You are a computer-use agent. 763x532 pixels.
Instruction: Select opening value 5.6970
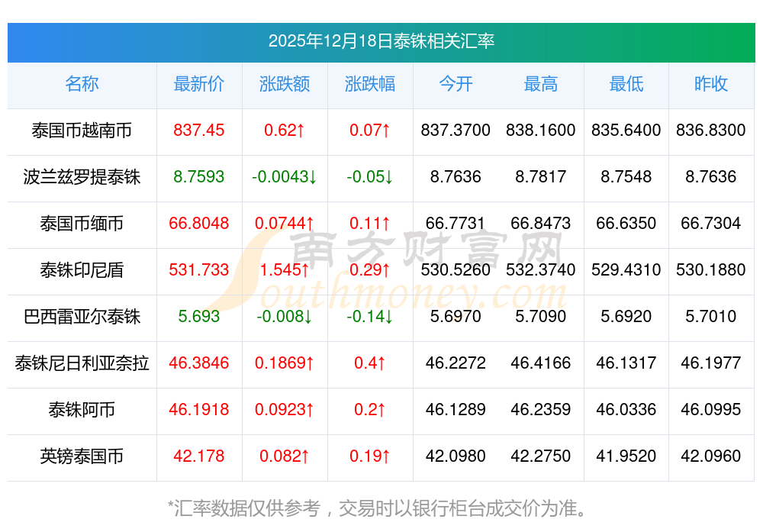pos(456,317)
